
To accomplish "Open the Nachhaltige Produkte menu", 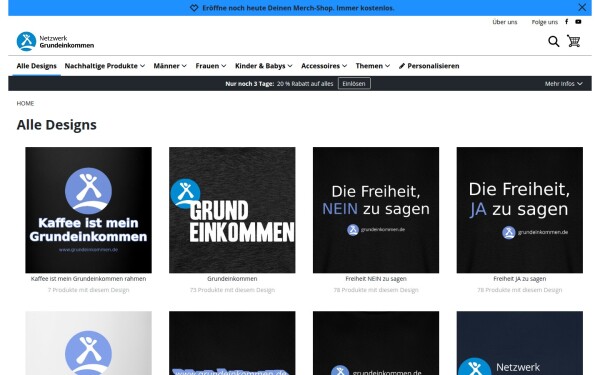I will tap(104, 66).
